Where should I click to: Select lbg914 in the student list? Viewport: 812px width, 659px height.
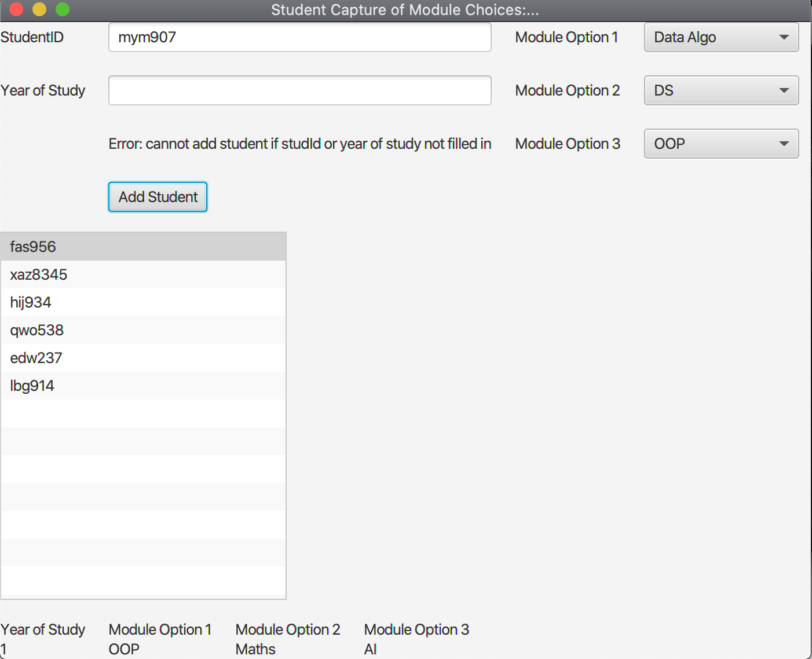tap(143, 386)
